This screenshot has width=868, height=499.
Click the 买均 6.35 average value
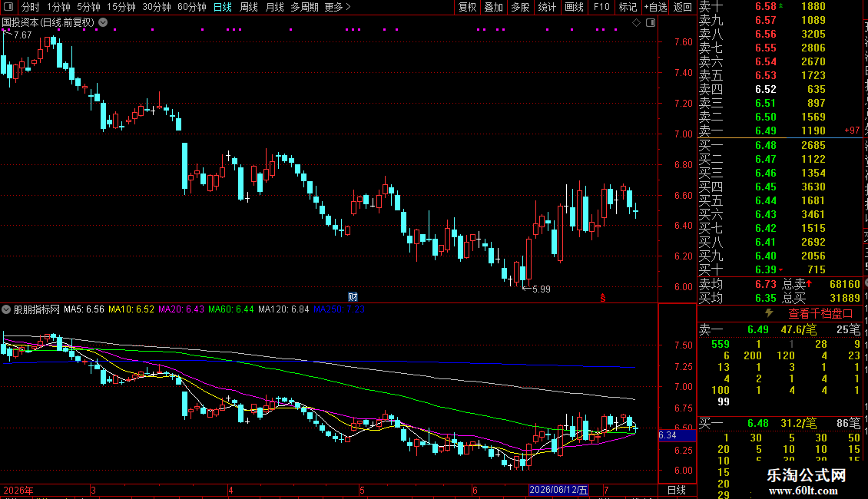766,298
